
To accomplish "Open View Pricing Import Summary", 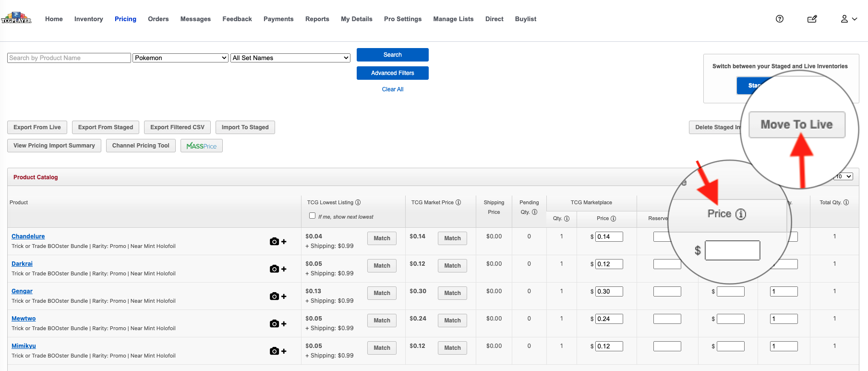I will coord(54,146).
